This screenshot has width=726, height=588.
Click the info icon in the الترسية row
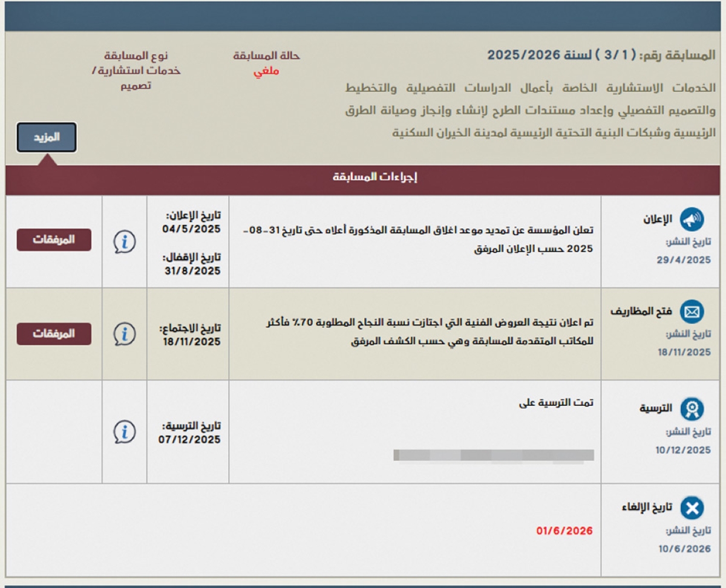pyautogui.click(x=124, y=432)
